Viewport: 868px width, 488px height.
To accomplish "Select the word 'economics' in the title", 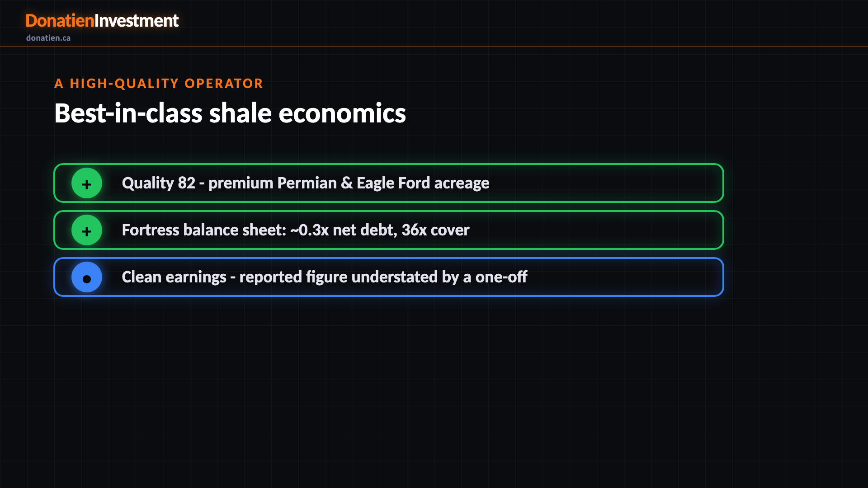I will click(x=342, y=113).
